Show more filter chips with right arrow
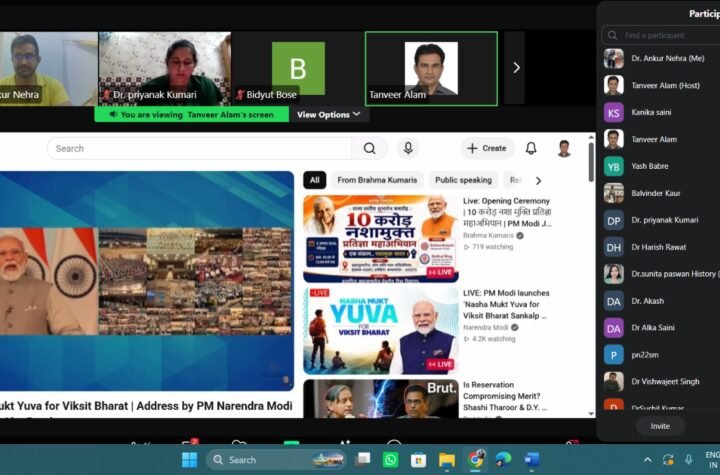Image resolution: width=720 pixels, height=475 pixels. tap(539, 181)
